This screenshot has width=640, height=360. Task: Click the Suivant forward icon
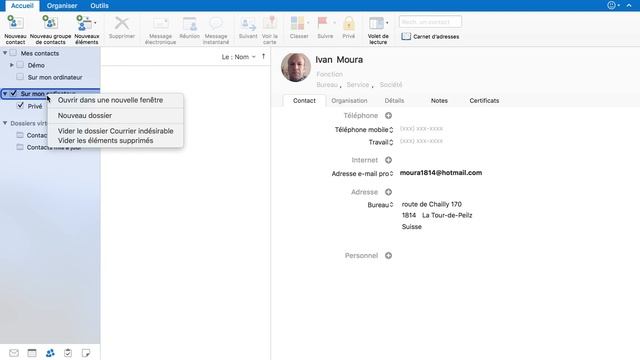(x=248, y=23)
